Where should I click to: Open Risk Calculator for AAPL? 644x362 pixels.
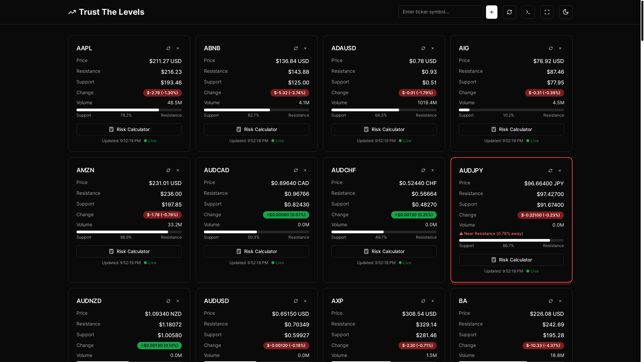click(129, 129)
